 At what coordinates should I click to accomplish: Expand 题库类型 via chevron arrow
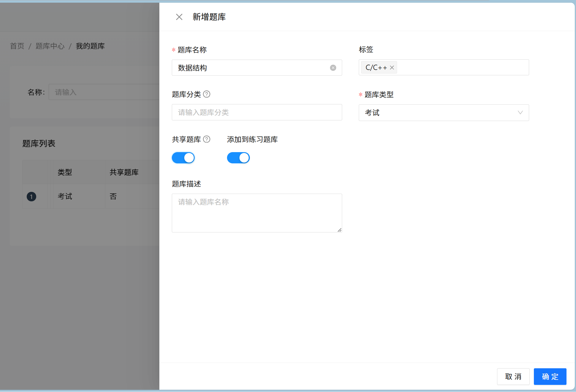pyautogui.click(x=520, y=113)
